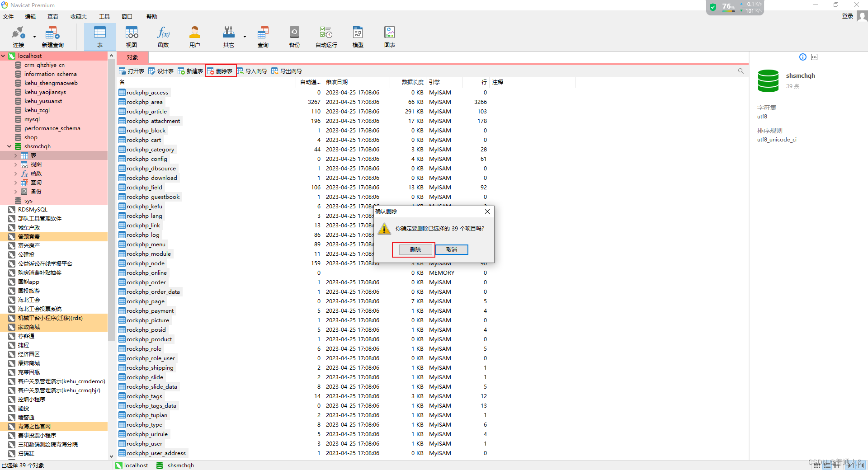Open the 查询 (Query) toolbar icon

pos(263,37)
